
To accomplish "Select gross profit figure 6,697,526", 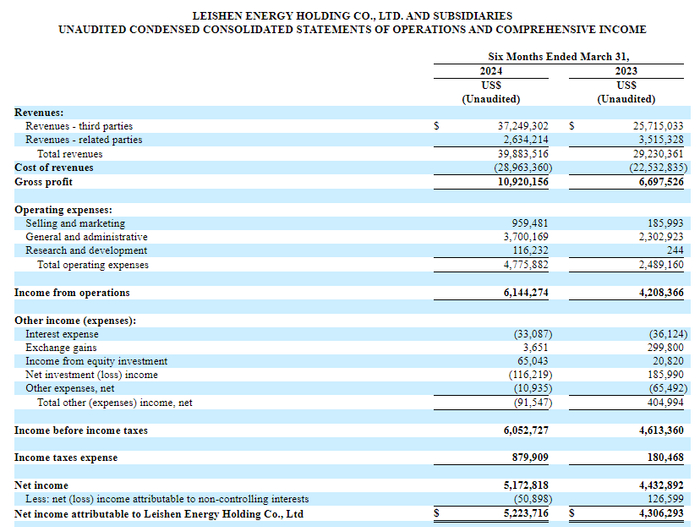I will click(661, 182).
